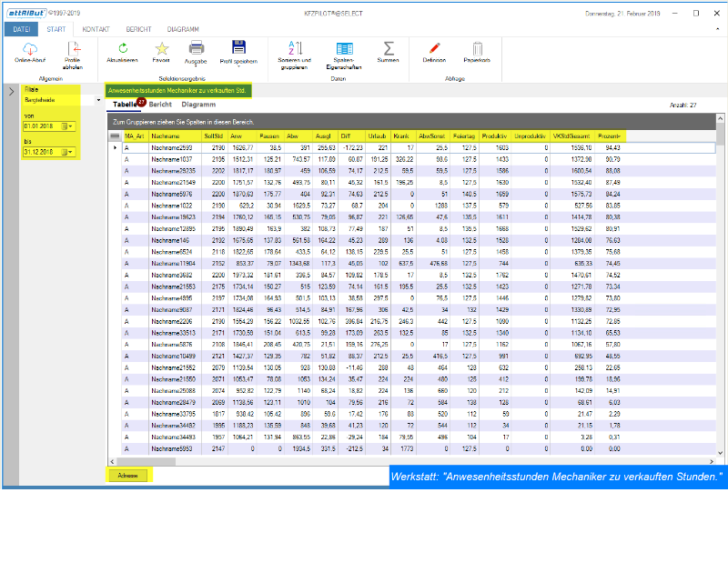Expand the collapsed left side panel arrow

(10, 92)
